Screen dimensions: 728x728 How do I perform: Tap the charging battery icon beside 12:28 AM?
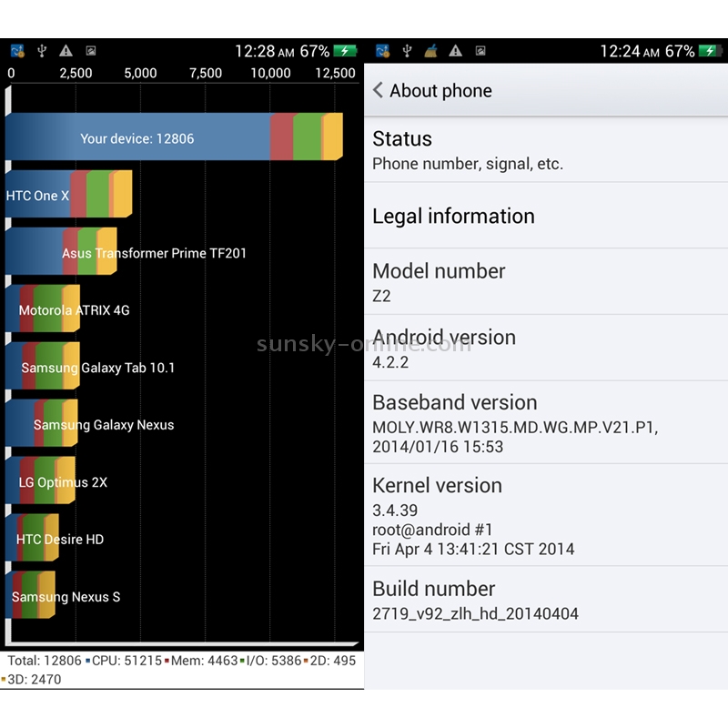(x=345, y=51)
